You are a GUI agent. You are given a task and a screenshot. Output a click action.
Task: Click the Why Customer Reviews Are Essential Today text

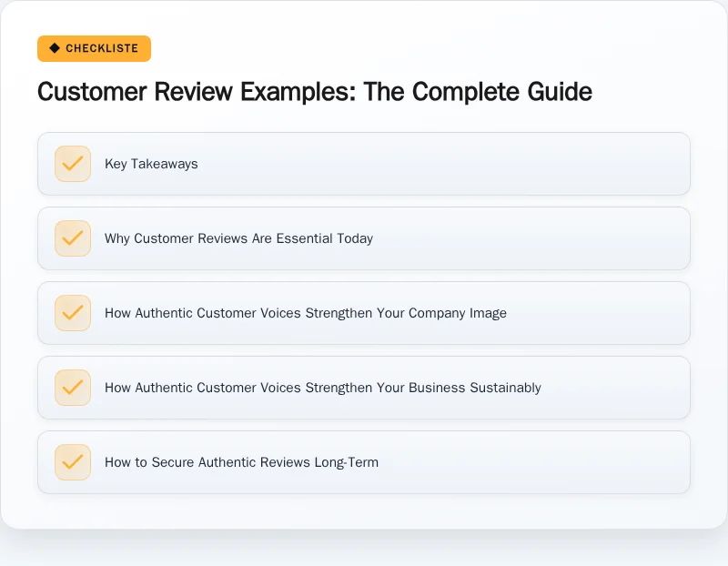(238, 238)
